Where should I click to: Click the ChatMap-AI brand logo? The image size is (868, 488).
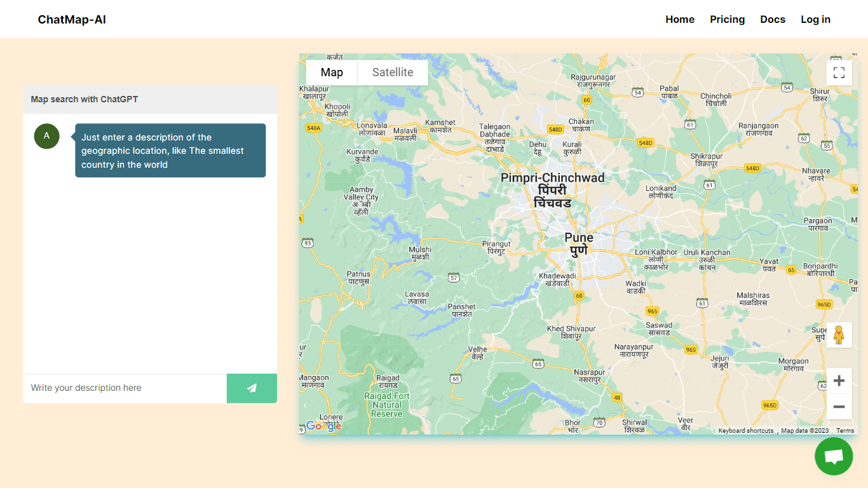[72, 19]
